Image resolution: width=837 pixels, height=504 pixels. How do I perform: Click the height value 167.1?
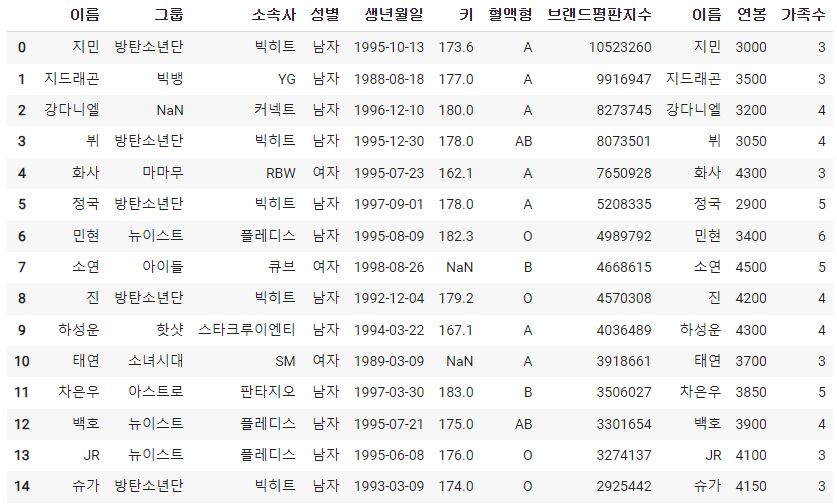[456, 330]
